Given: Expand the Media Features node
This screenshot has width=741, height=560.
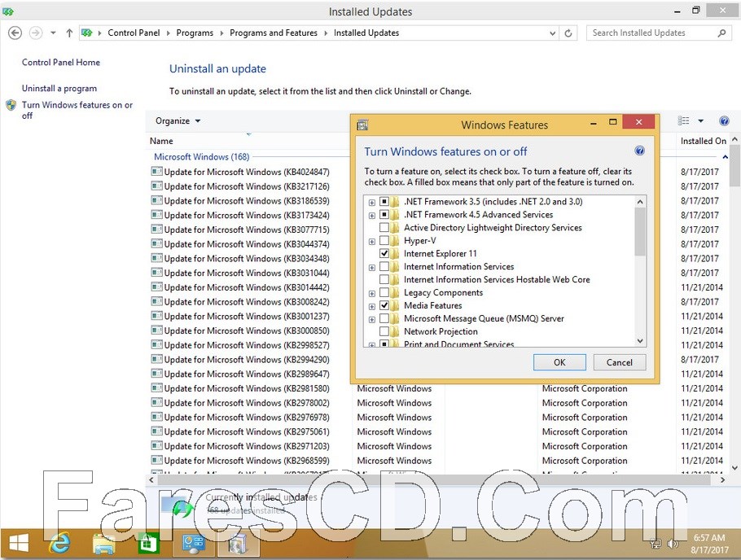Looking at the screenshot, I should [372, 306].
